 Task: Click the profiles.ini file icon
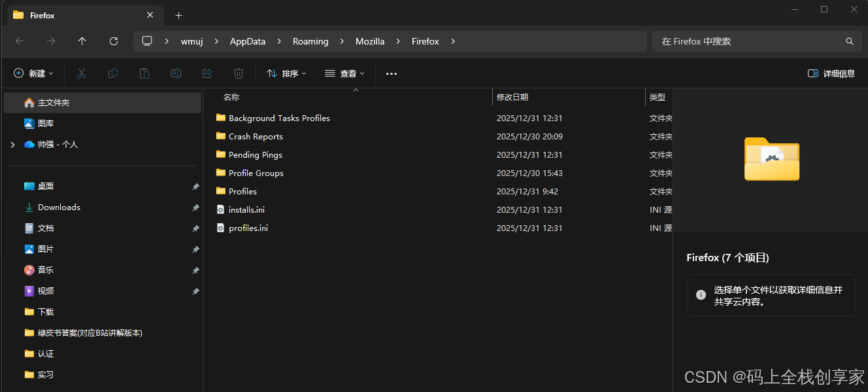[x=221, y=228]
